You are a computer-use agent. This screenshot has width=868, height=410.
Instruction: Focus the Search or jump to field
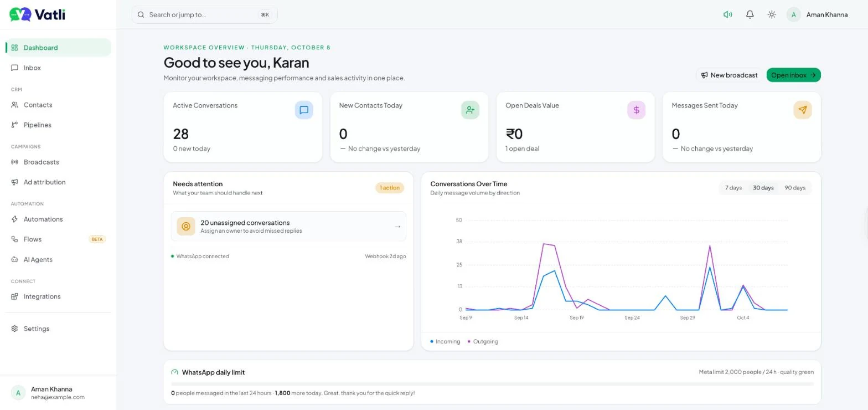pyautogui.click(x=204, y=14)
